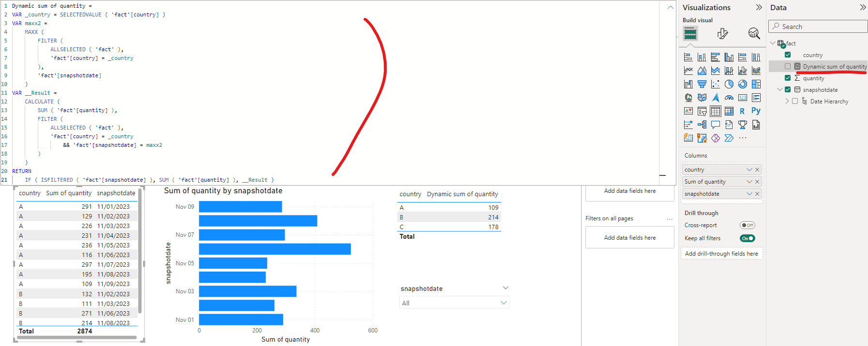The image size is (868, 346).
Task: Select the R script visual
Action: pos(742,111)
